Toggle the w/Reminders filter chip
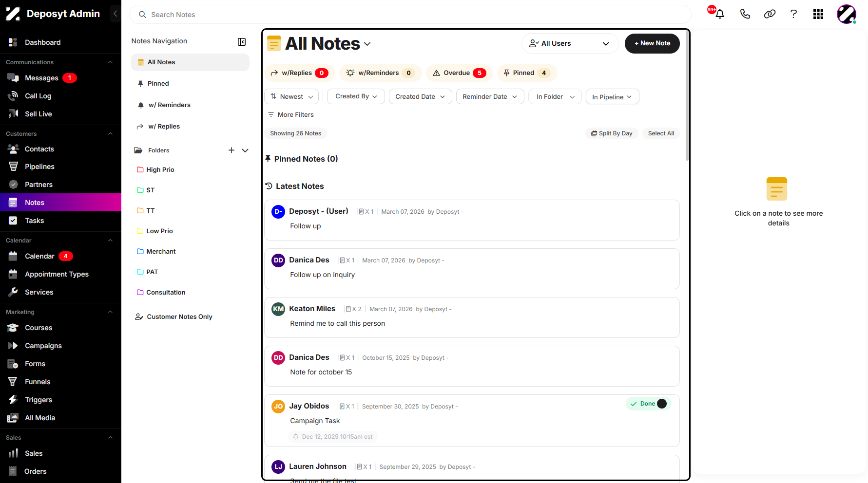This screenshot has width=868, height=483. [381, 73]
